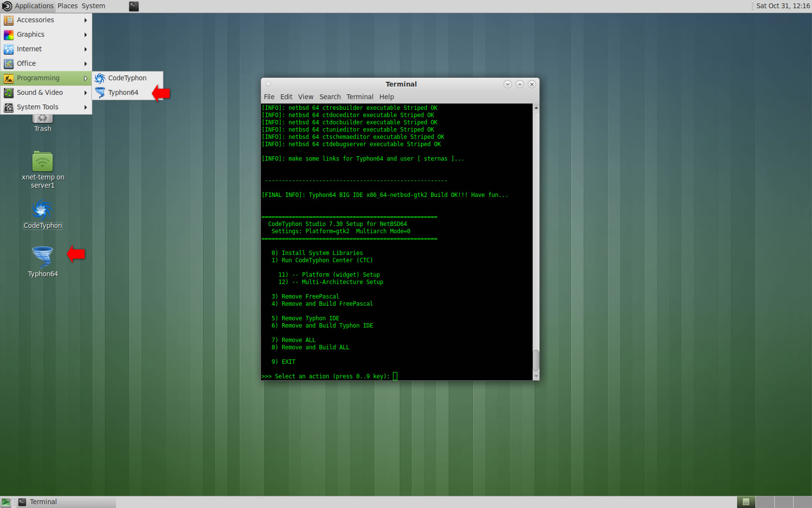Click the date and time clock

[x=783, y=6]
